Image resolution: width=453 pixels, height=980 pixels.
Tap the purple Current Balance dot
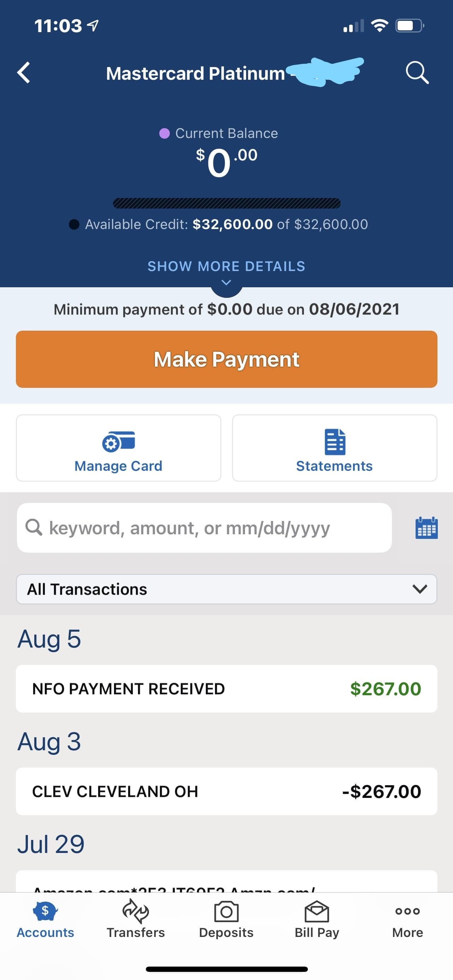click(164, 133)
